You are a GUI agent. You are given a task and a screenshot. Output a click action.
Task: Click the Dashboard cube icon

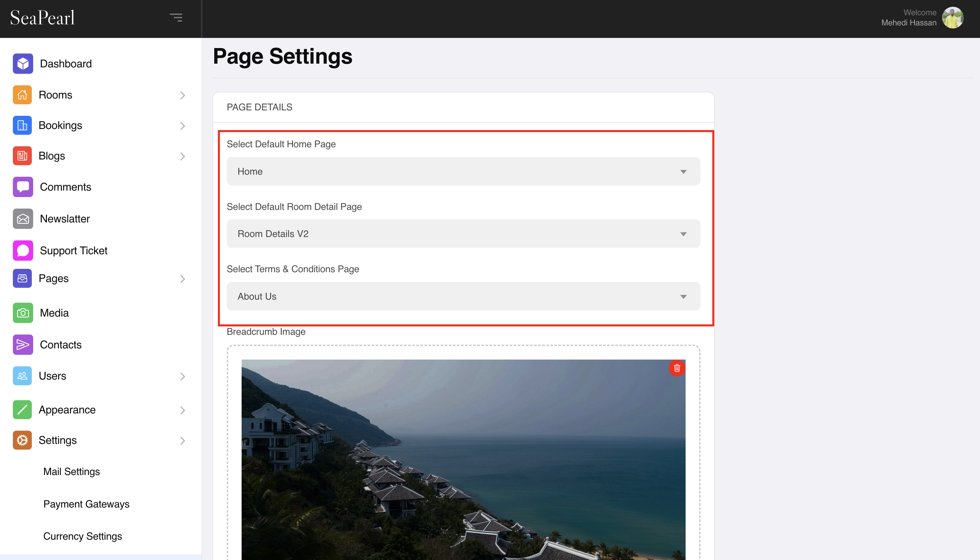(23, 63)
